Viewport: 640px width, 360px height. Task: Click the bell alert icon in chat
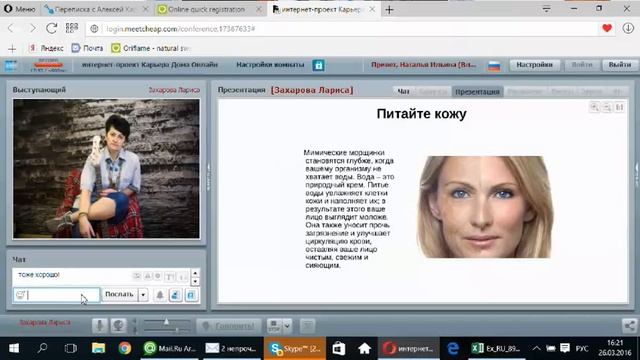point(160,295)
